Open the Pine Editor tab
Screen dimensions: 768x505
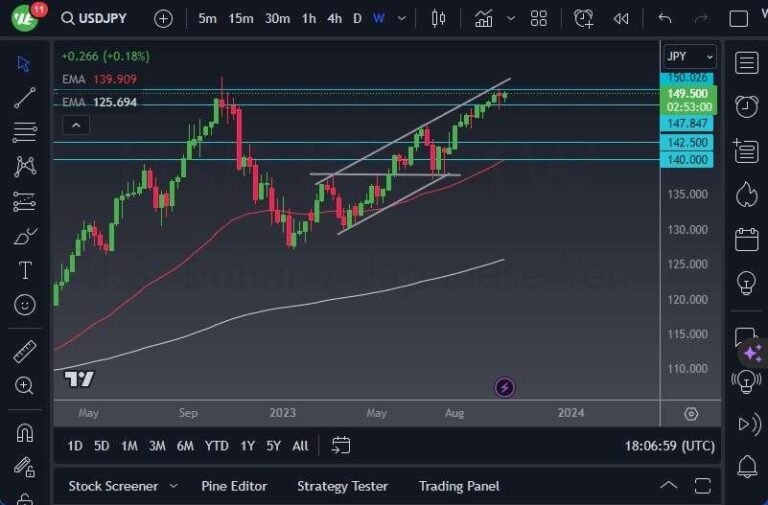pos(234,486)
